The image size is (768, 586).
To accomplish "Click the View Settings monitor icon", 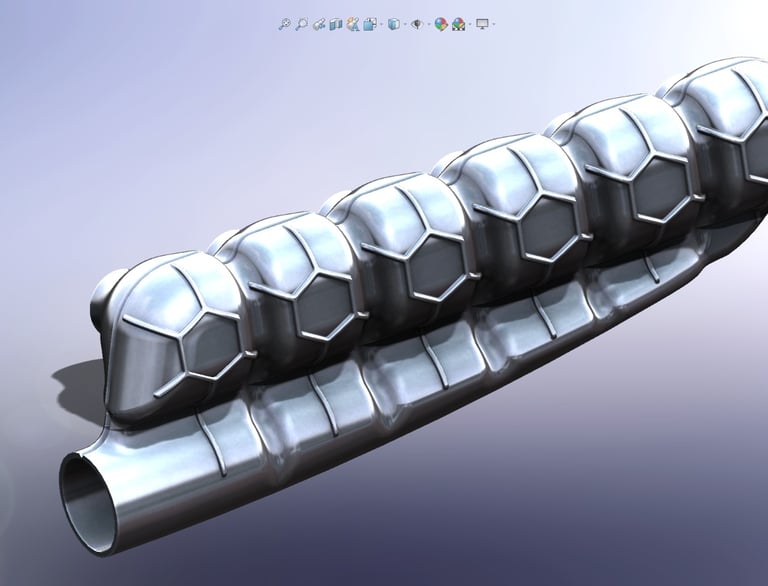I will tap(482, 24).
